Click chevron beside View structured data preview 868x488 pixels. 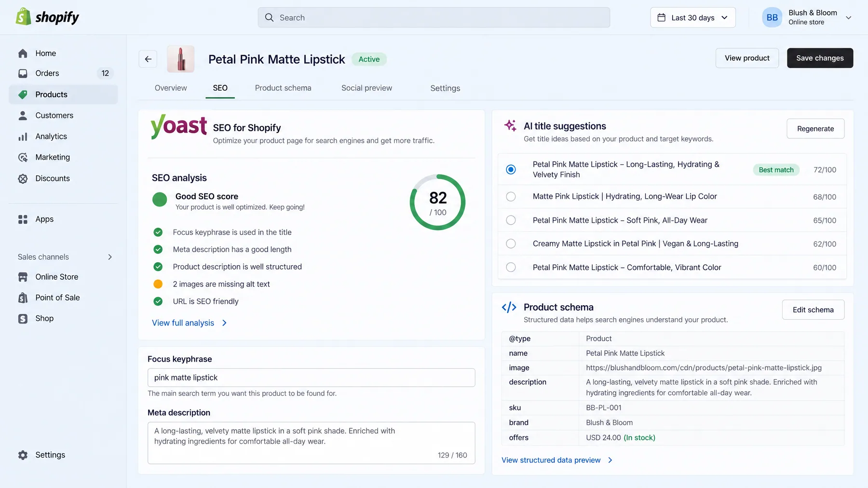click(x=610, y=460)
